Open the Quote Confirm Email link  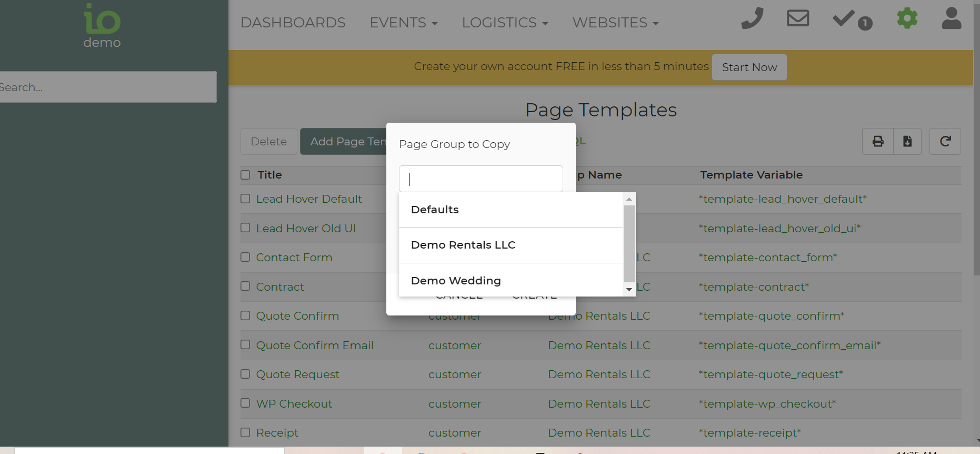[315, 346]
